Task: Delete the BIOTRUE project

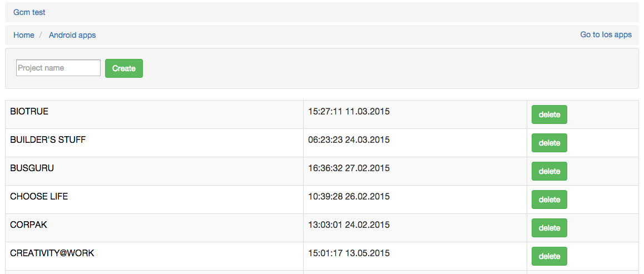Action: (549, 114)
